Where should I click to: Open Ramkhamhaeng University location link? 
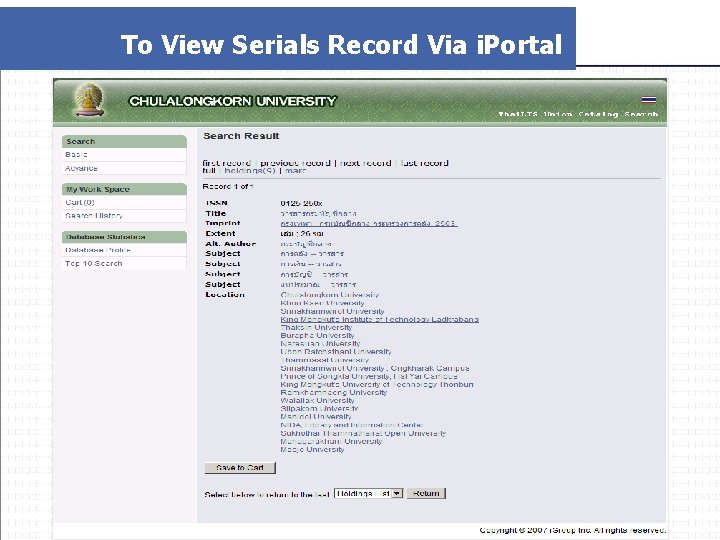pos(334,393)
